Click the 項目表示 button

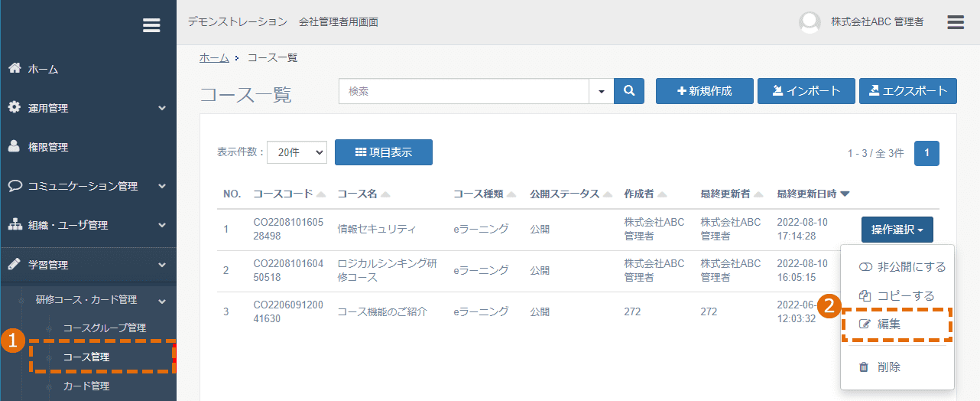pos(384,152)
